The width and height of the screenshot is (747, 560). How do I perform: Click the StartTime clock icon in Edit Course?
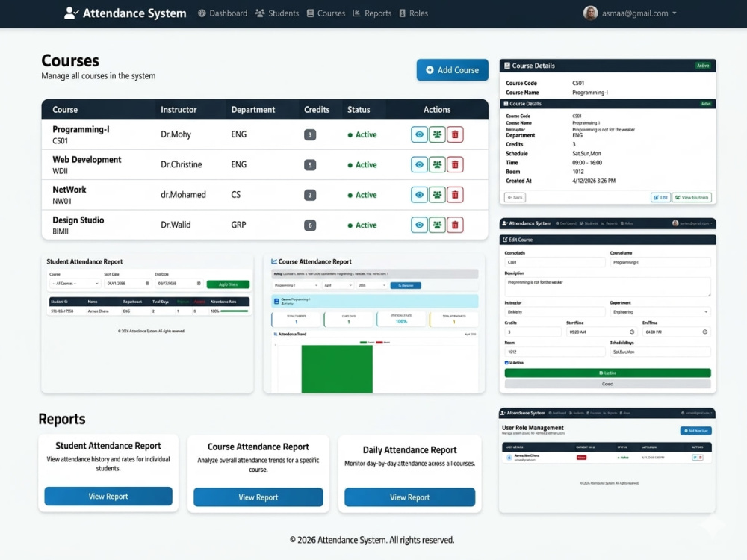pos(632,332)
